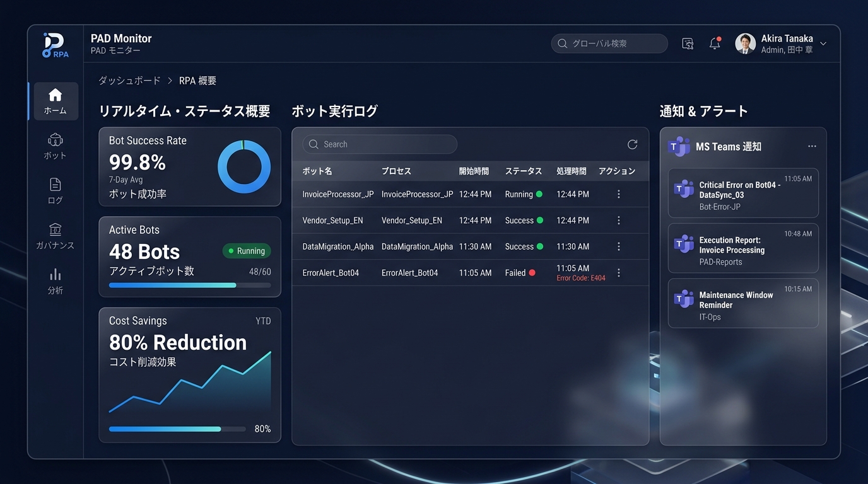Click the Active Bots 48/60 progress bar
The width and height of the screenshot is (868, 484).
[x=190, y=285]
